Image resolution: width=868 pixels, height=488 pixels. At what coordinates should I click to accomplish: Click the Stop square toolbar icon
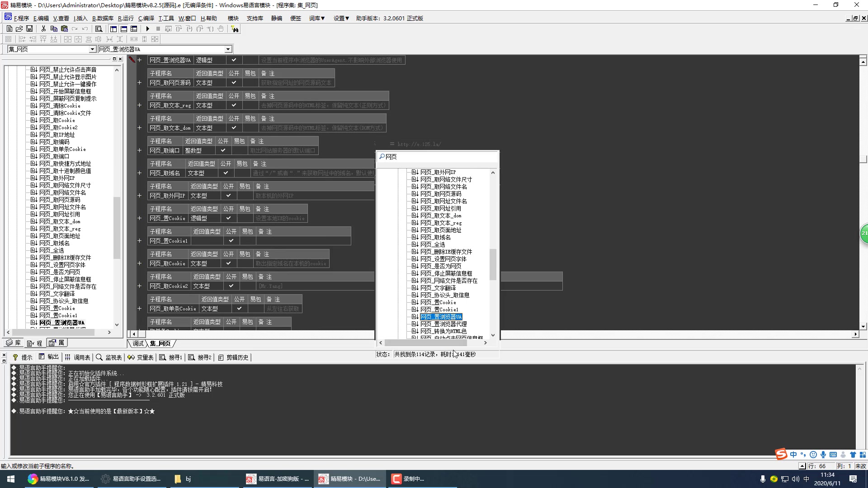click(158, 28)
